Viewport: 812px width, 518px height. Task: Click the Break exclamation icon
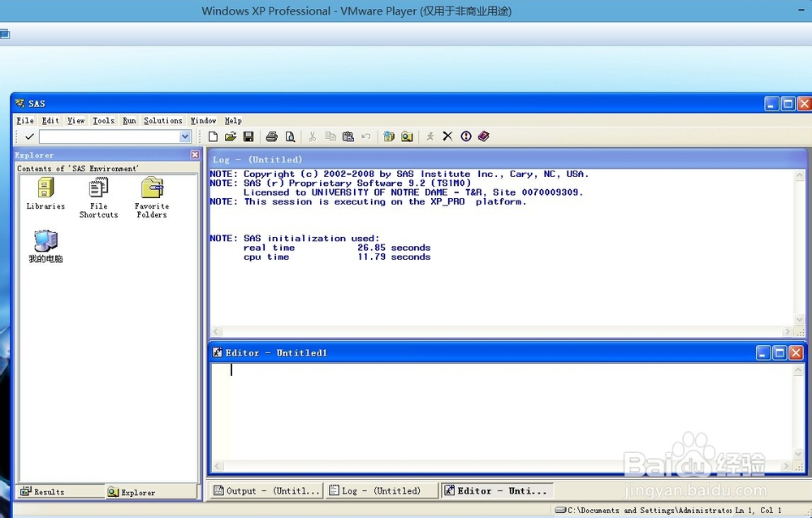pyautogui.click(x=466, y=136)
